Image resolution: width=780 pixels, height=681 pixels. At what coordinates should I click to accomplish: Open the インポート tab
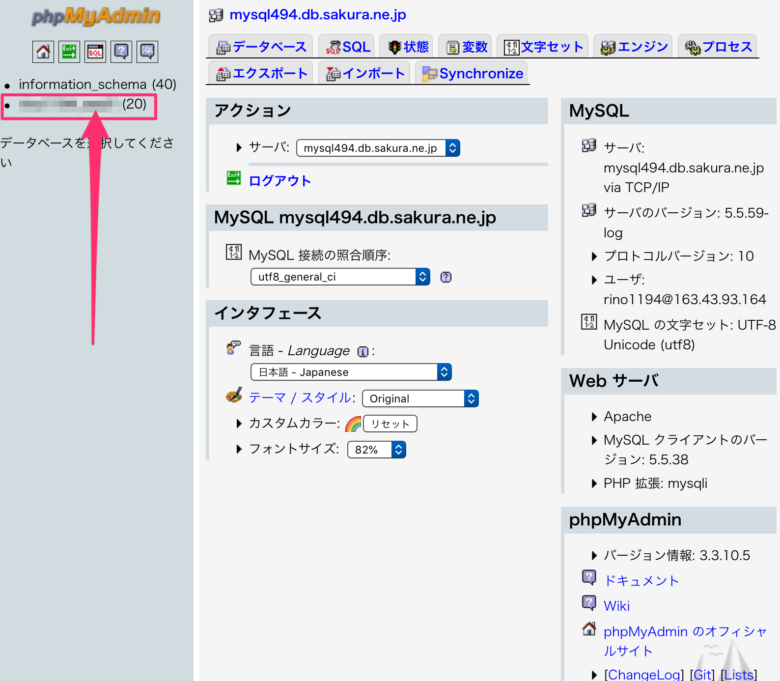pos(364,74)
